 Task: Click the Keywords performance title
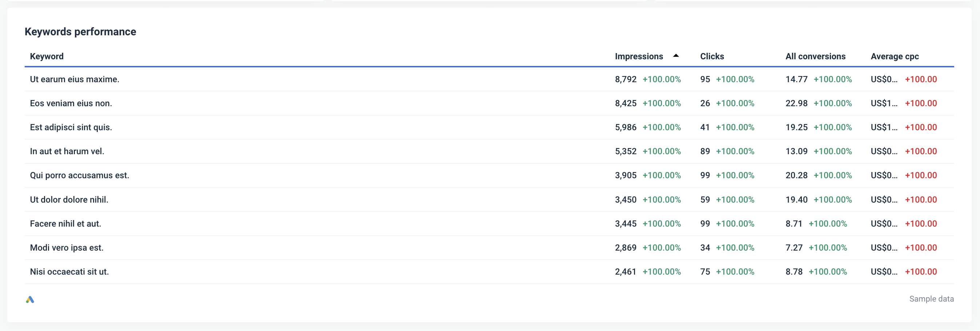80,32
